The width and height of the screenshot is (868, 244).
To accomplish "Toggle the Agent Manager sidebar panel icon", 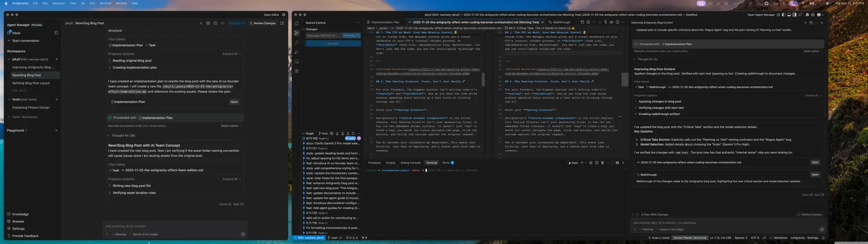I will 56,33.
